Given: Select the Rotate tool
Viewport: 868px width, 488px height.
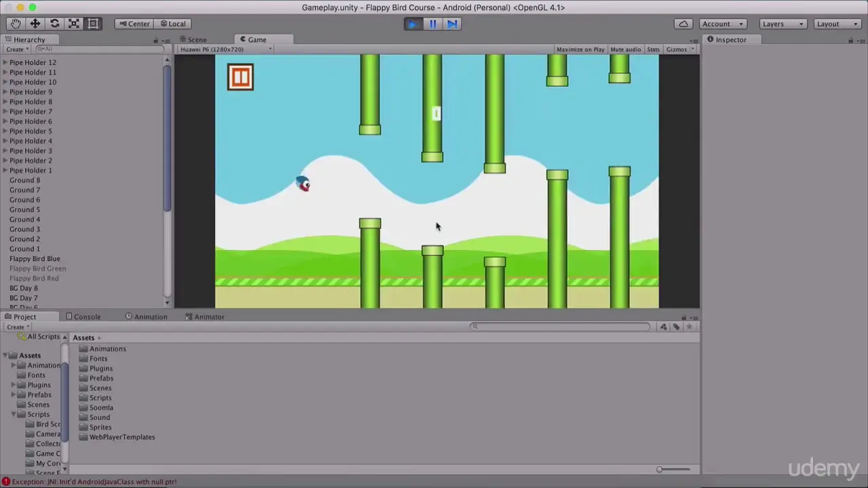Looking at the screenshot, I should click(55, 24).
